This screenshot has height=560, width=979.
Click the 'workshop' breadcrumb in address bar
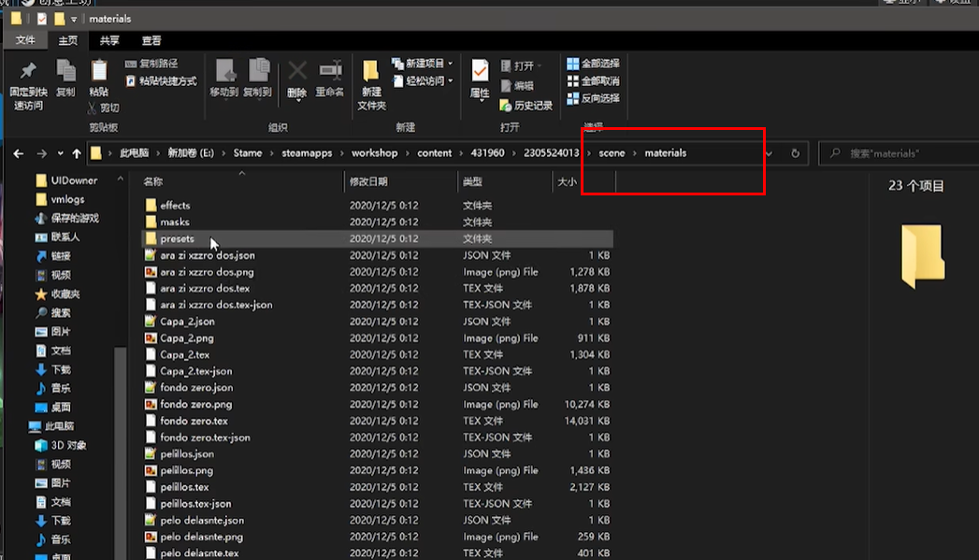[374, 153]
